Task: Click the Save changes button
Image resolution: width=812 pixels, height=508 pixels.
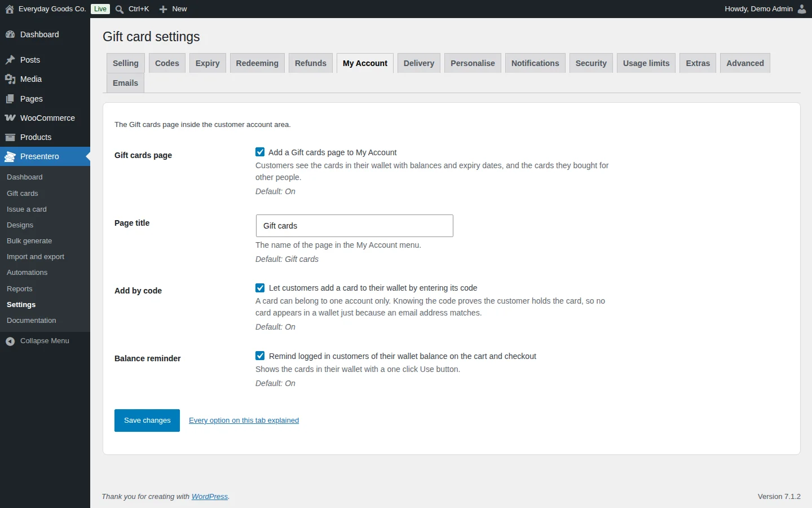Action: click(147, 421)
